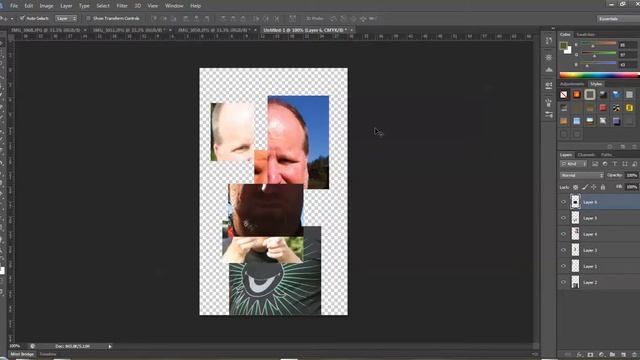Hide Layer 4 with its eye icon

click(x=564, y=234)
